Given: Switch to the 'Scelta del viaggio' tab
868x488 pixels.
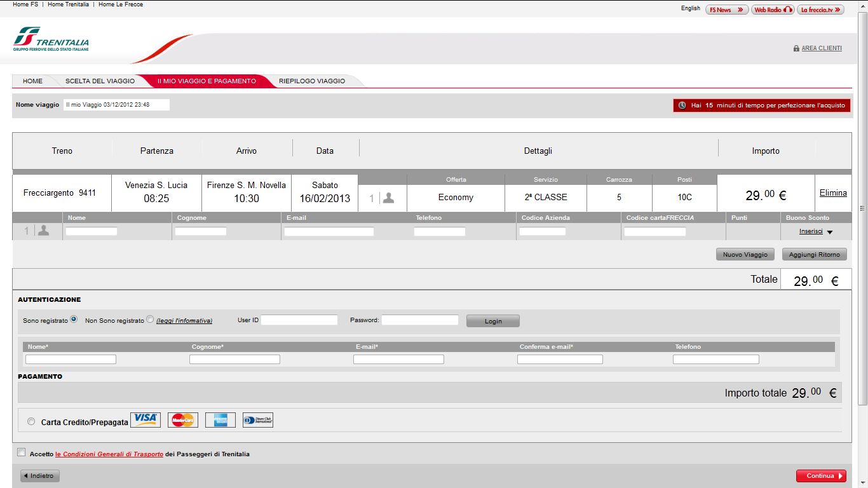Looking at the screenshot, I should 100,81.
